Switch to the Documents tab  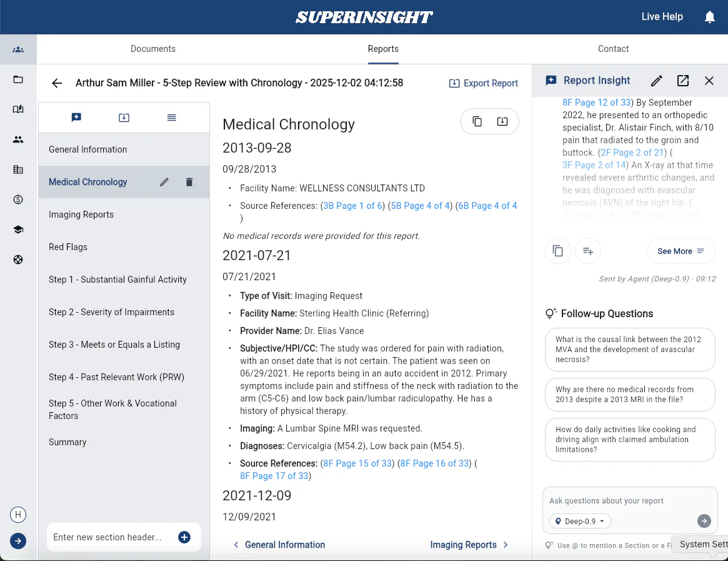[152, 49]
